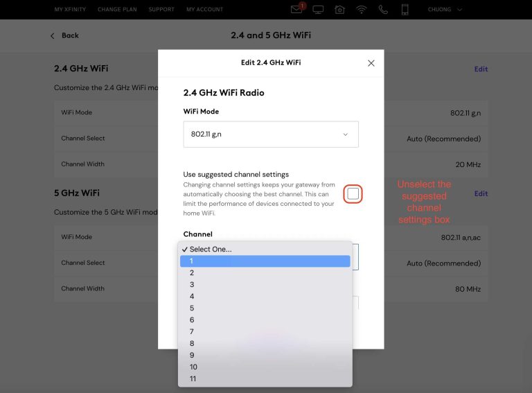Image resolution: width=532 pixels, height=393 pixels.
Task: Click Edit link for 2.4 GHz WiFi
Action: point(481,69)
